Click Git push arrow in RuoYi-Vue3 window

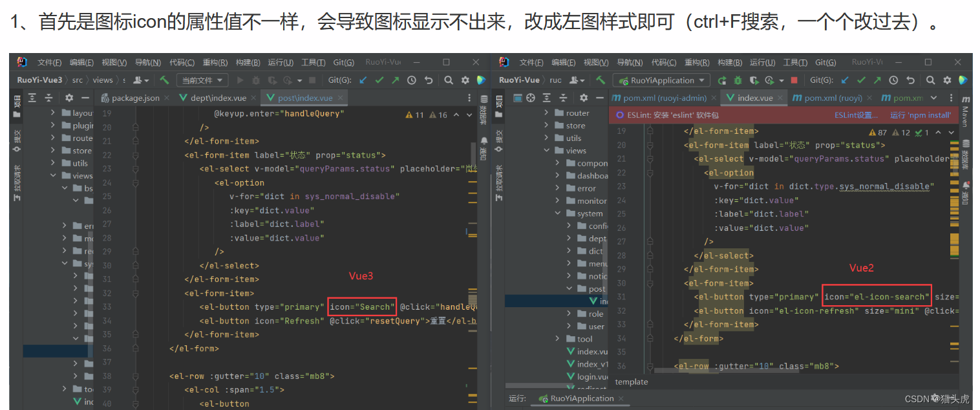[x=396, y=80]
